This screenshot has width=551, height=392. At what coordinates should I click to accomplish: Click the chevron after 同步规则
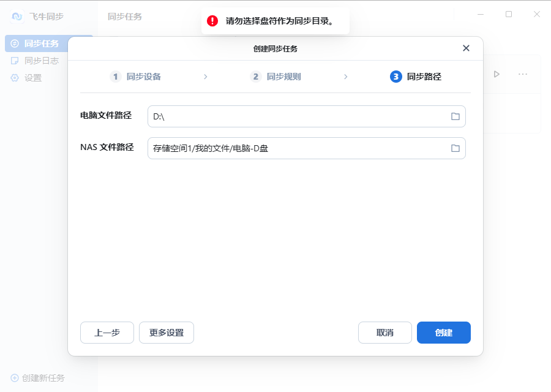coord(346,77)
